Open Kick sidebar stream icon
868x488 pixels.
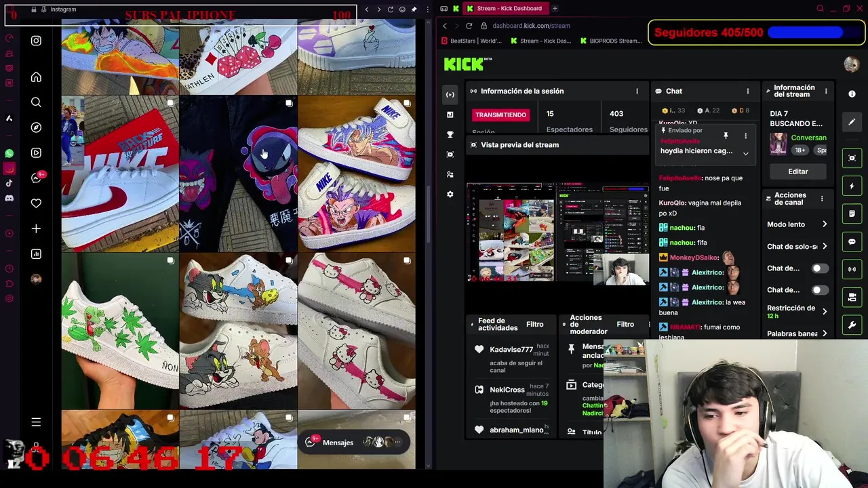point(450,95)
